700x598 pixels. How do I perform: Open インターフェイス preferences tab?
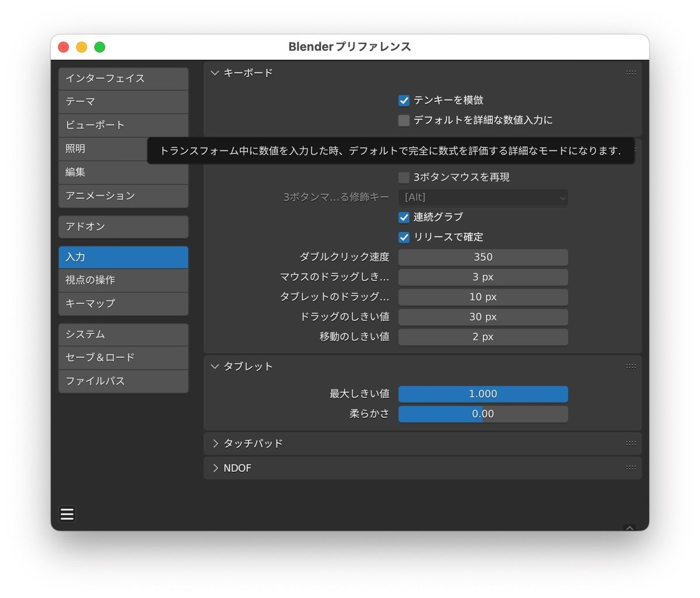124,79
